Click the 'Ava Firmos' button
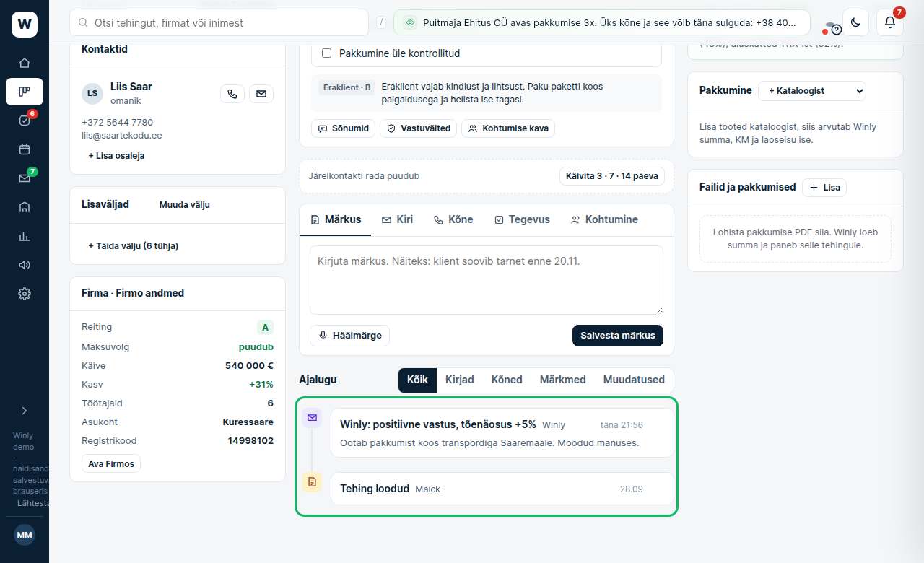 (111, 464)
